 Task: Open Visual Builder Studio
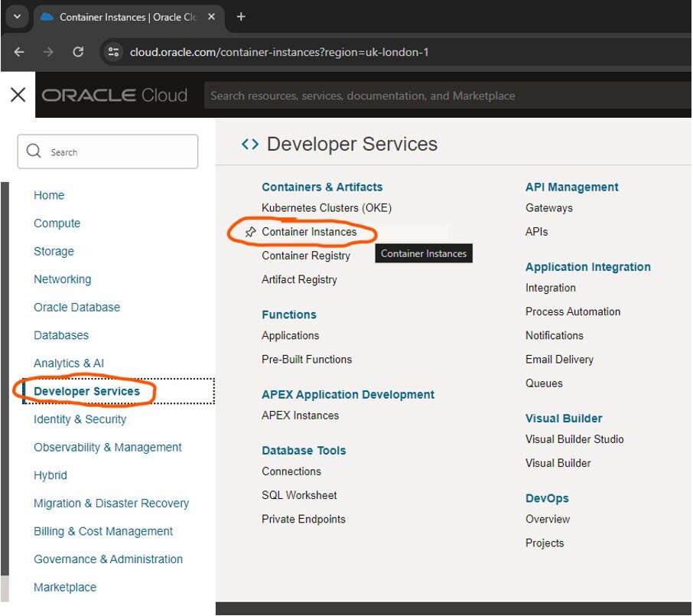574,439
